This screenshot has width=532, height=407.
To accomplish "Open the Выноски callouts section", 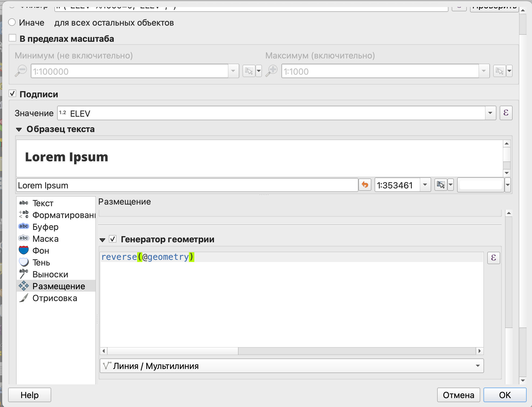I will [50, 274].
